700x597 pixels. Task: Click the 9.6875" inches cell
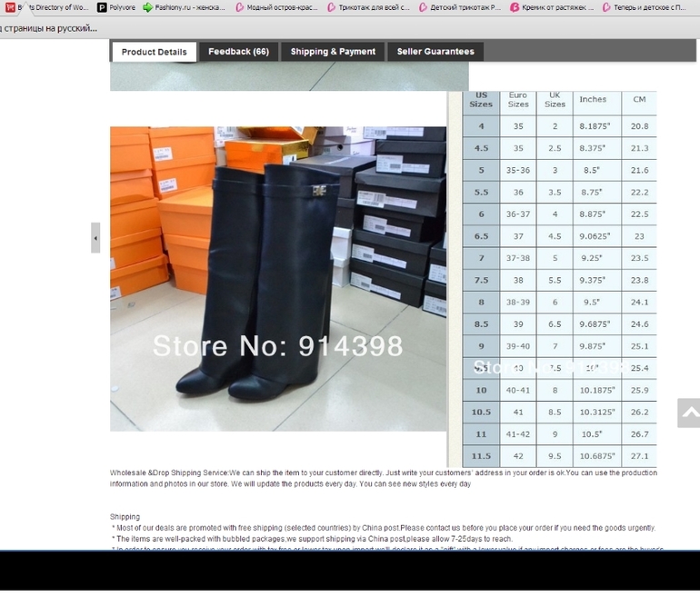click(x=597, y=323)
